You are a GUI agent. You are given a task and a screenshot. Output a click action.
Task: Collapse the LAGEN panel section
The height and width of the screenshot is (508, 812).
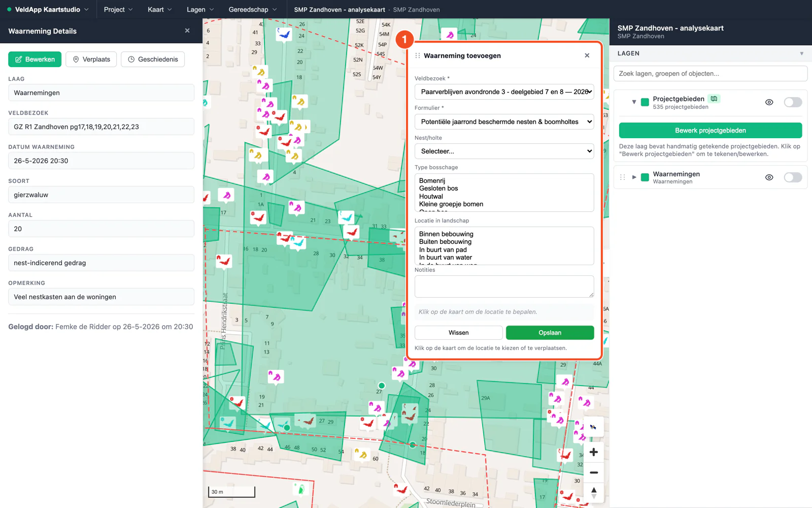click(801, 53)
